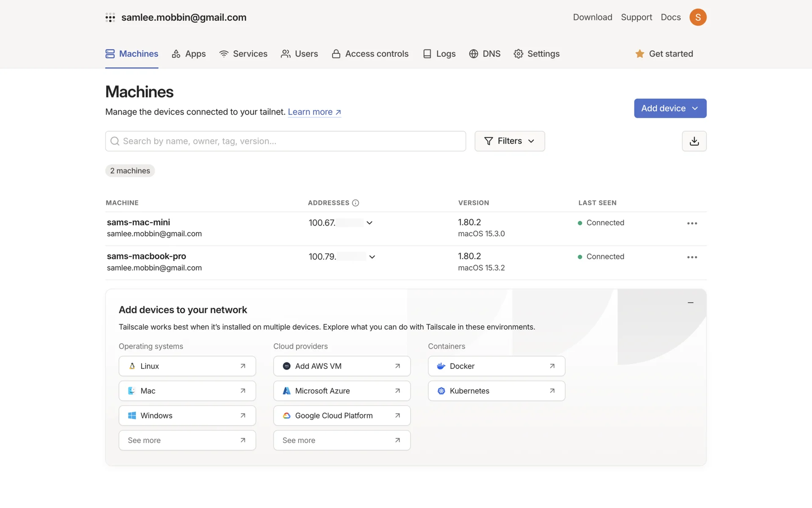Click the Get started star item
The image size is (812, 508).
click(664, 54)
